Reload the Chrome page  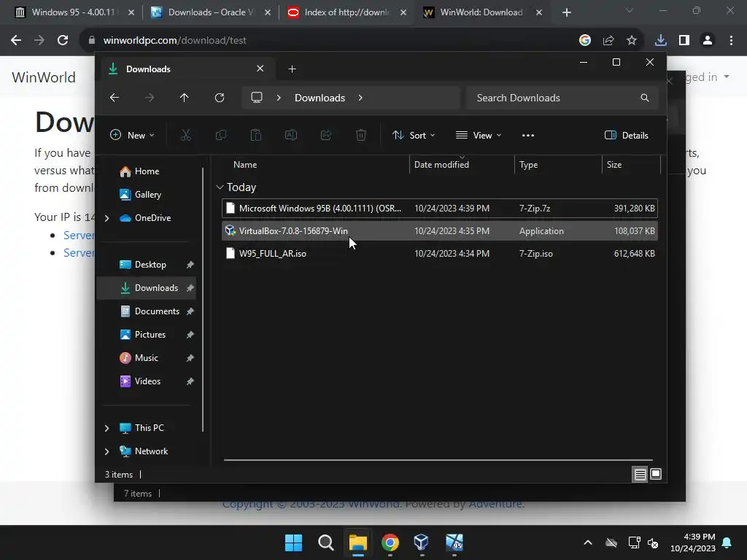click(x=63, y=41)
